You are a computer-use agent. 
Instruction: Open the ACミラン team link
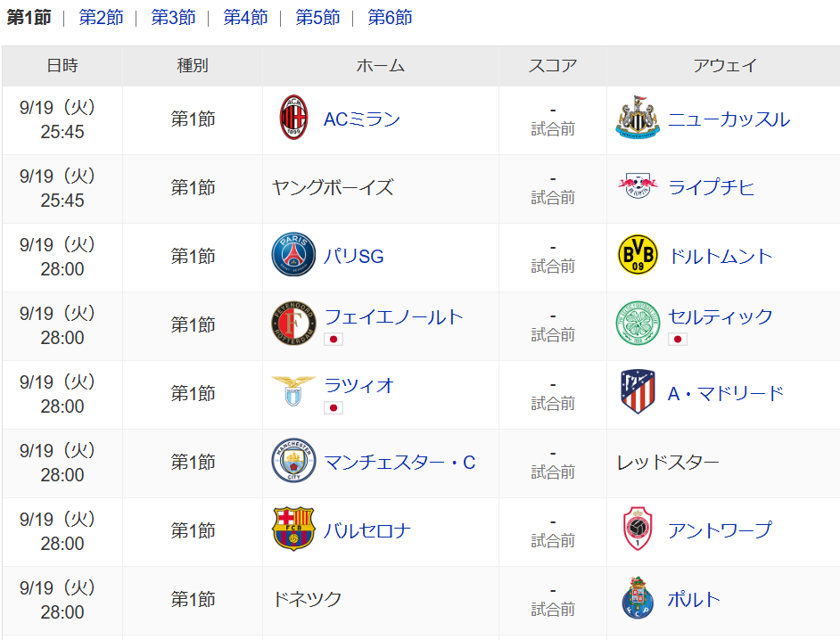point(362,119)
